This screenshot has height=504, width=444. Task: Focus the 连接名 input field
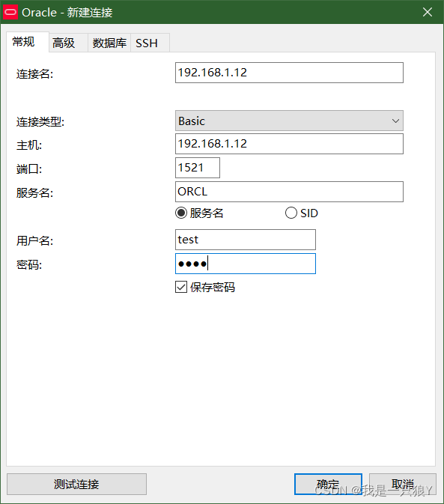[x=289, y=73]
